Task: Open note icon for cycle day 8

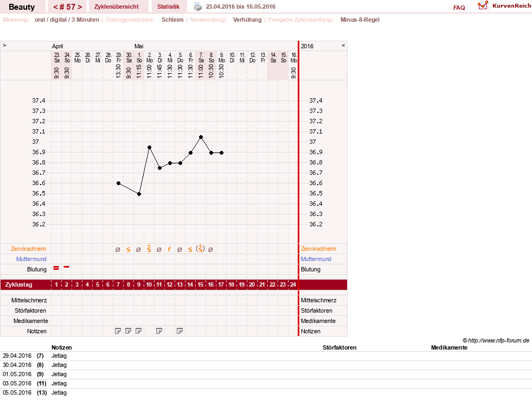Action: click(x=128, y=331)
